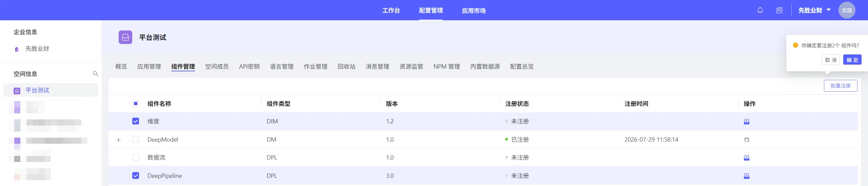Click 先胜业财 under 企业信息

click(37, 49)
